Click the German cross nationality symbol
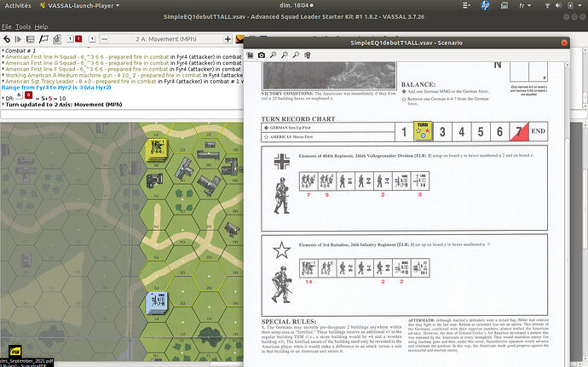The image size is (588, 367). tap(281, 162)
